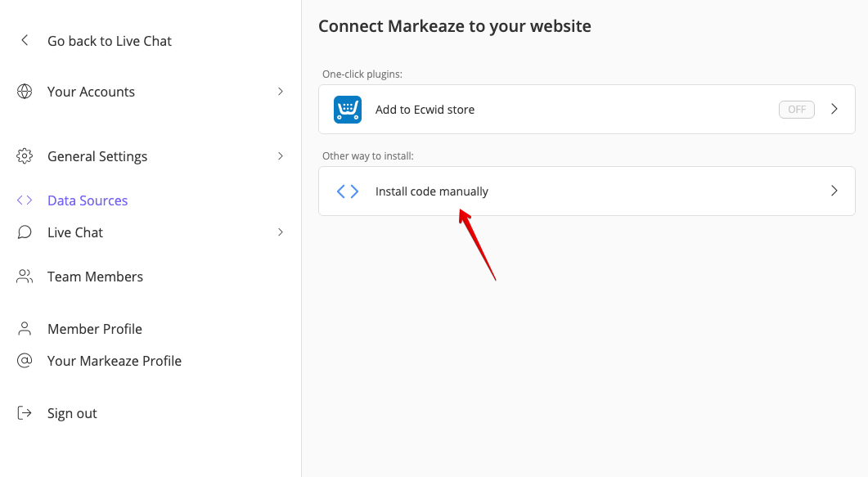868x477 pixels.
Task: Click the blue code icon for manual install
Action: 348,191
